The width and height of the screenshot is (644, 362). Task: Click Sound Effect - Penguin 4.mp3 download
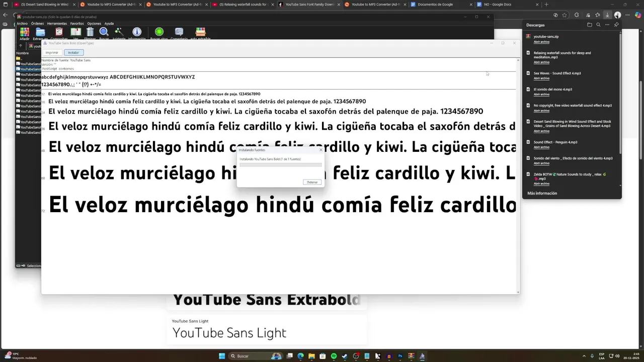pyautogui.click(x=555, y=142)
